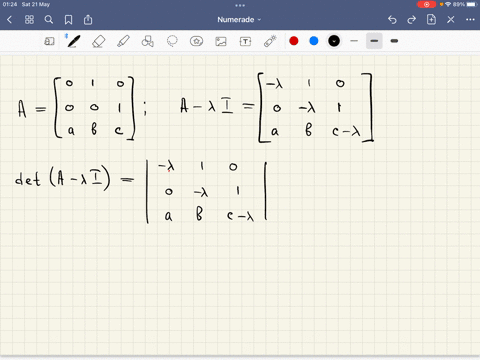Redo the last undone stroke

[412, 20]
